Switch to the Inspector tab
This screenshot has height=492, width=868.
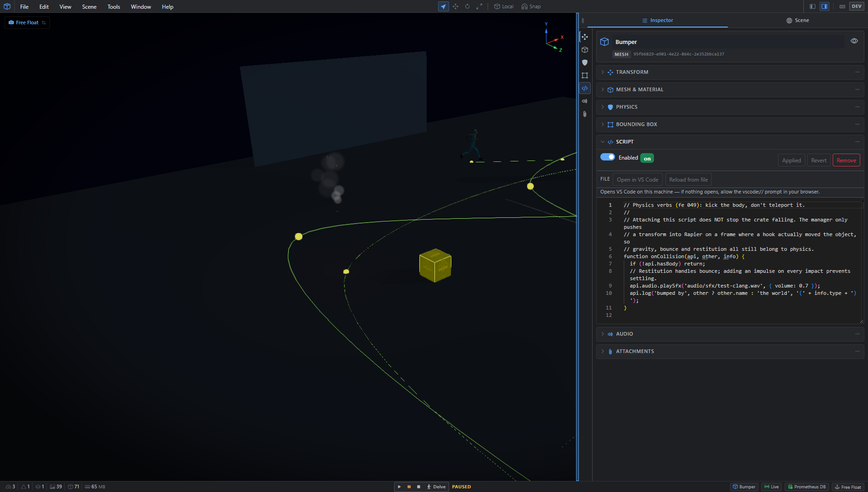[658, 20]
